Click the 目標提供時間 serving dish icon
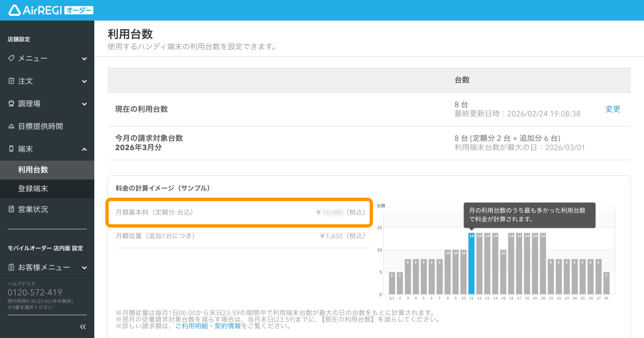 11,126
